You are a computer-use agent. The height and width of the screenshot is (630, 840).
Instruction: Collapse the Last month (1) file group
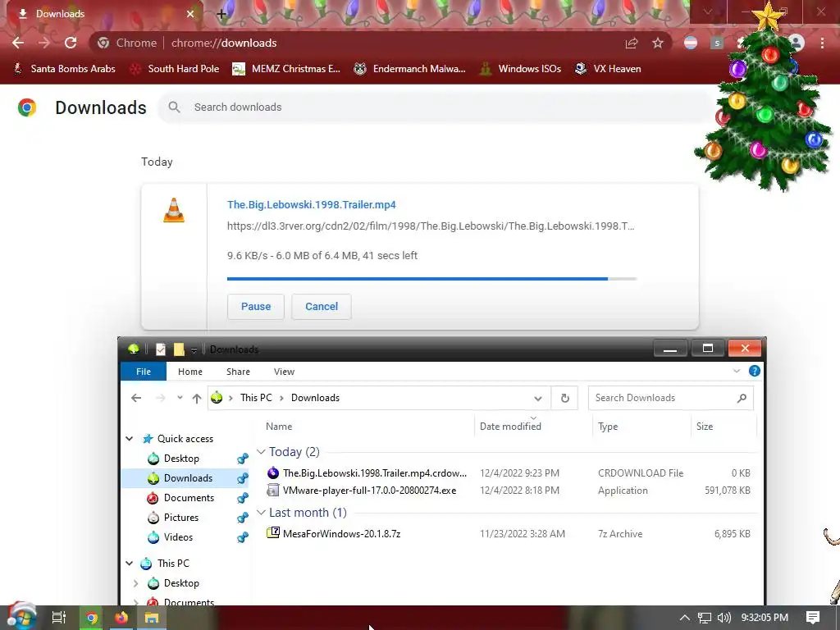coord(261,513)
